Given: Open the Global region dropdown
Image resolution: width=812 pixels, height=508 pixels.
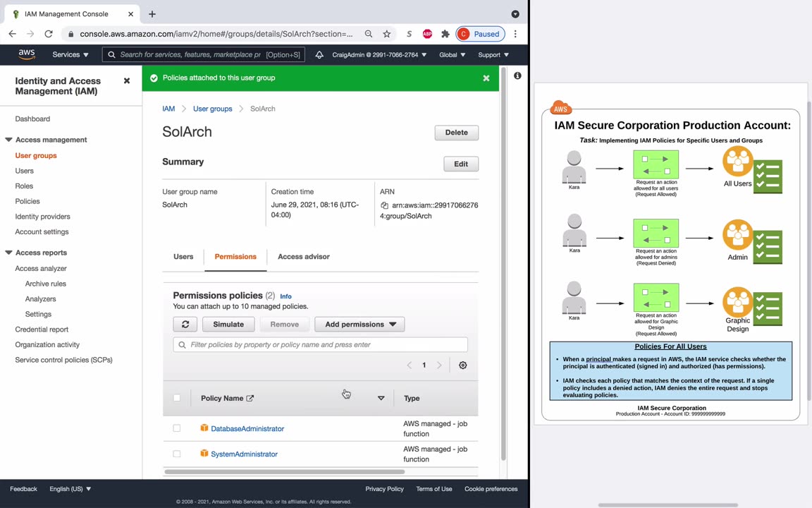Looking at the screenshot, I should tap(452, 54).
